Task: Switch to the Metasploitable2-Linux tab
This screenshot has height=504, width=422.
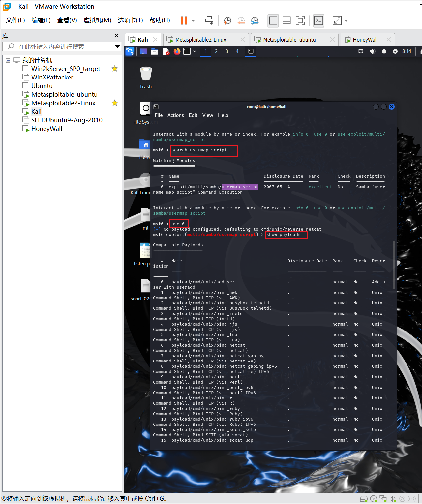Action: coord(206,40)
